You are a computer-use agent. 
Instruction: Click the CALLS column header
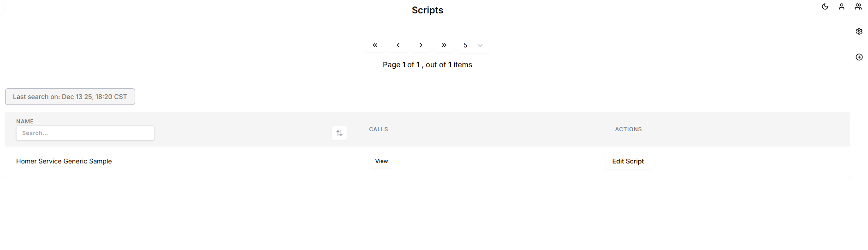pyautogui.click(x=379, y=129)
